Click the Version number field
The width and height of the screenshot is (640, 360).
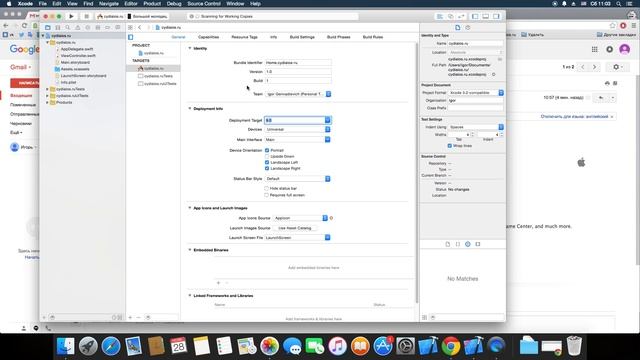(x=298, y=72)
